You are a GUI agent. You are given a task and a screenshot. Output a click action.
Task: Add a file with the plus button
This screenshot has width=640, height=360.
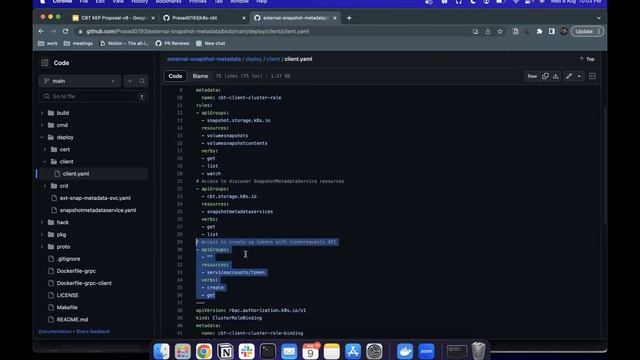pos(130,81)
